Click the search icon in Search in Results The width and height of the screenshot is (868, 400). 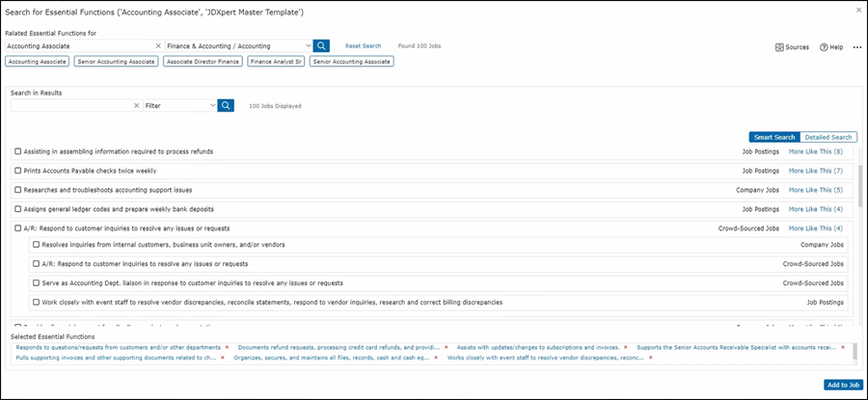(226, 105)
